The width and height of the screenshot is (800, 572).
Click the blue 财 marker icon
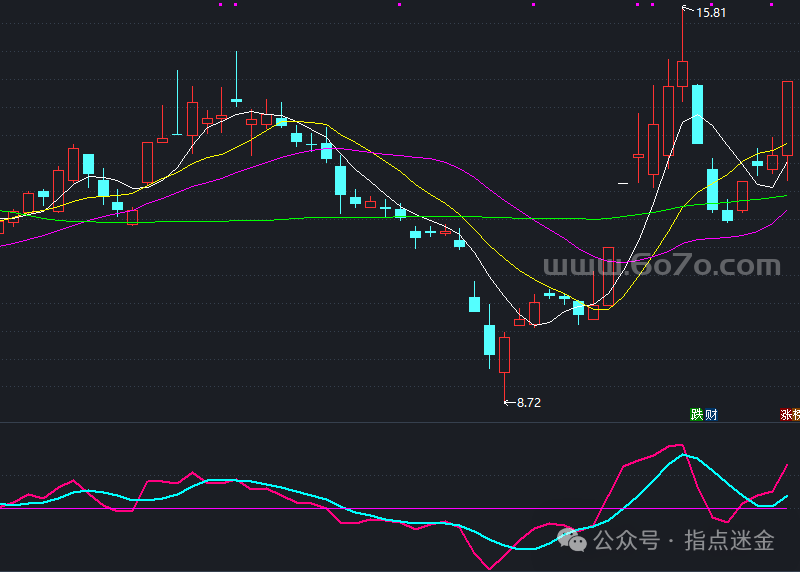click(710, 414)
